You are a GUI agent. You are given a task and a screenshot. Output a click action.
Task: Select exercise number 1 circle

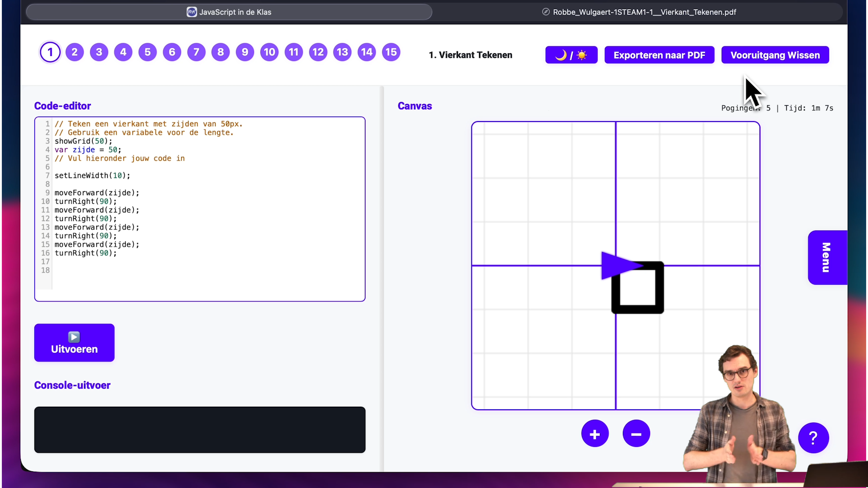pos(50,52)
